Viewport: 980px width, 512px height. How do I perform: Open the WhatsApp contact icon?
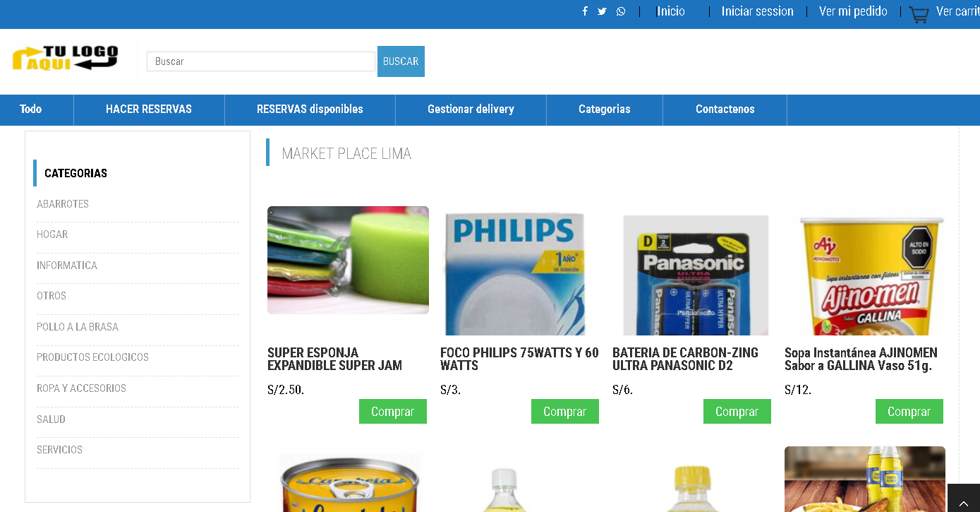621,11
